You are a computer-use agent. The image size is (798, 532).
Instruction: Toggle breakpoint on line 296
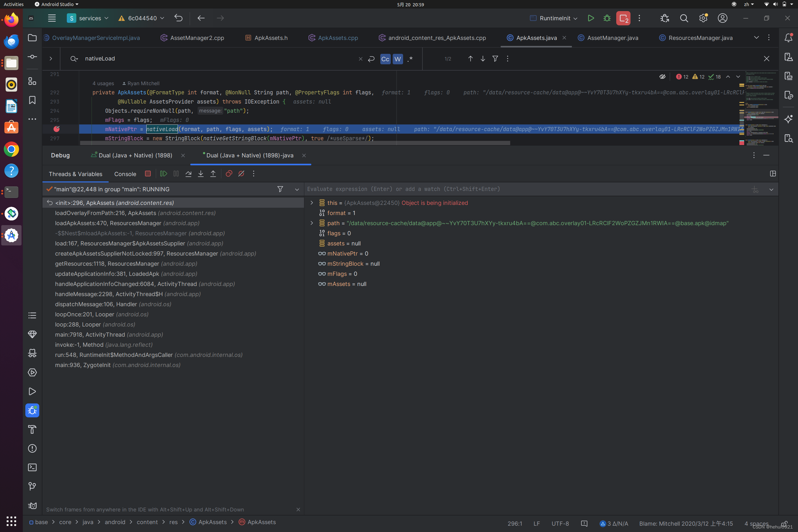tap(57, 129)
